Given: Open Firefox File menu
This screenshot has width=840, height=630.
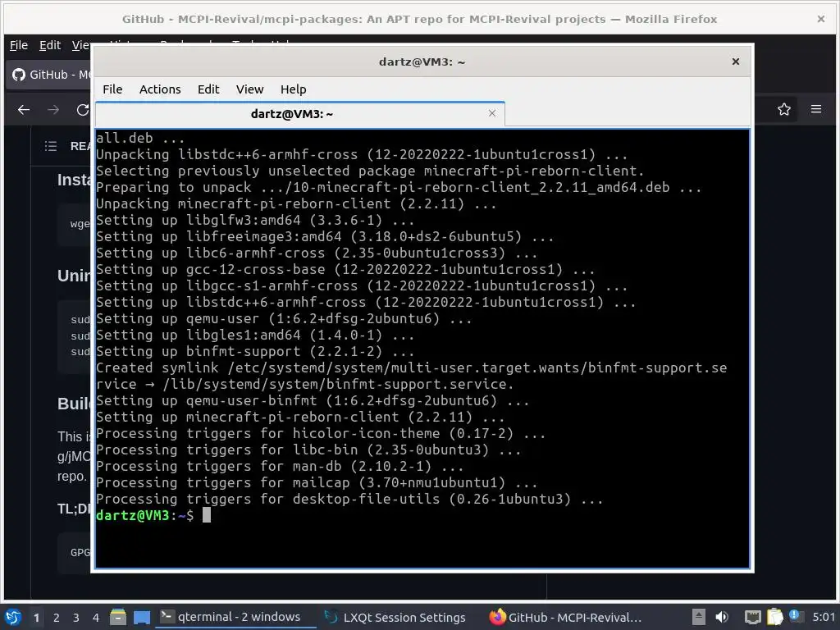Looking at the screenshot, I should [19, 46].
